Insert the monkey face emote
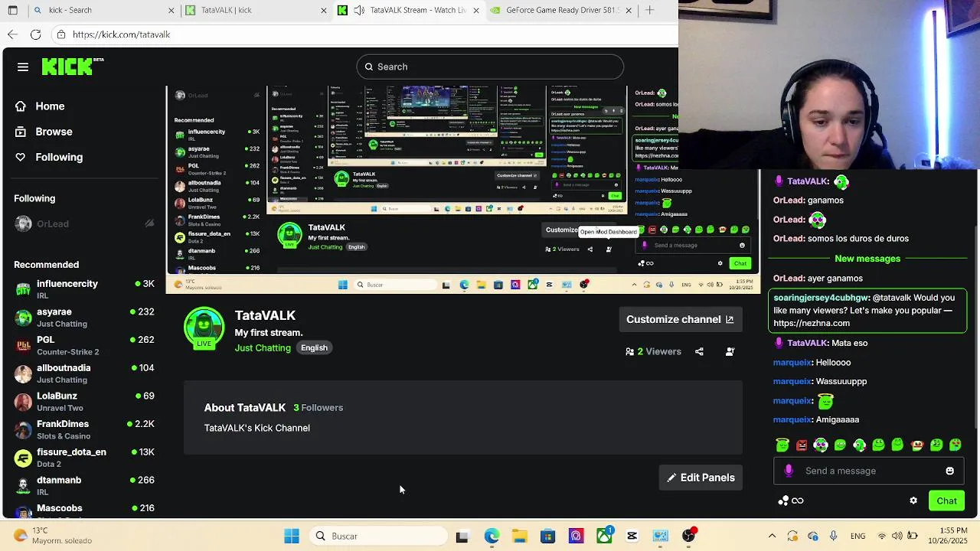Viewport: 980px width, 551px height. tap(917, 445)
